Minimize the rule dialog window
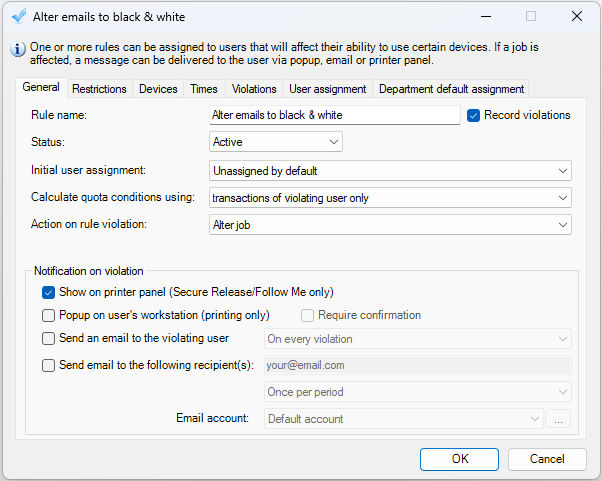Viewport: 602px width, 481px height. 486,17
